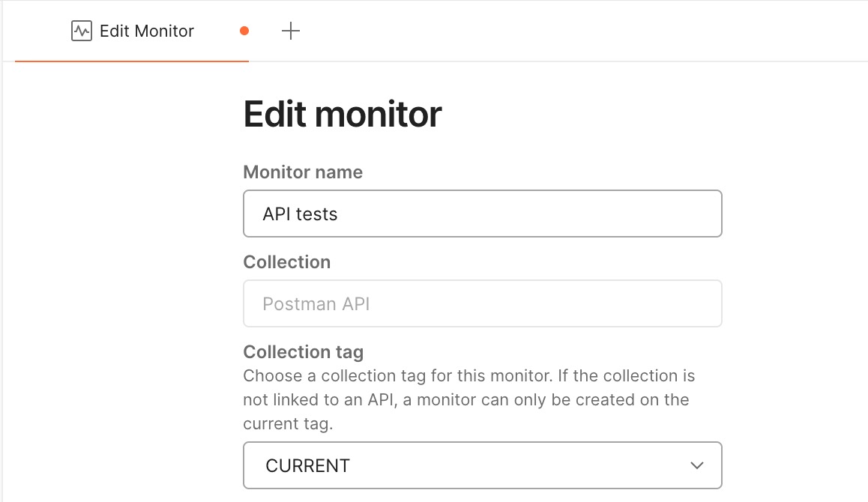Click 'current tag.' at the description's end
868x502 pixels.
click(288, 424)
